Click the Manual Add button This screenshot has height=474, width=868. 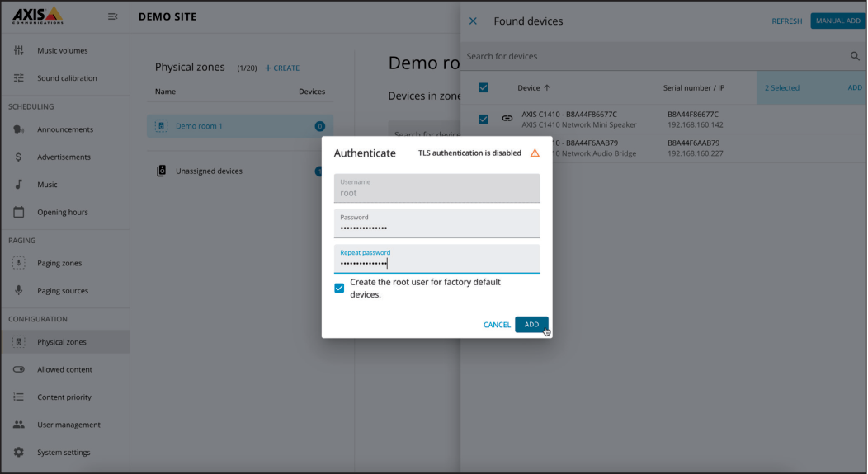pos(837,21)
